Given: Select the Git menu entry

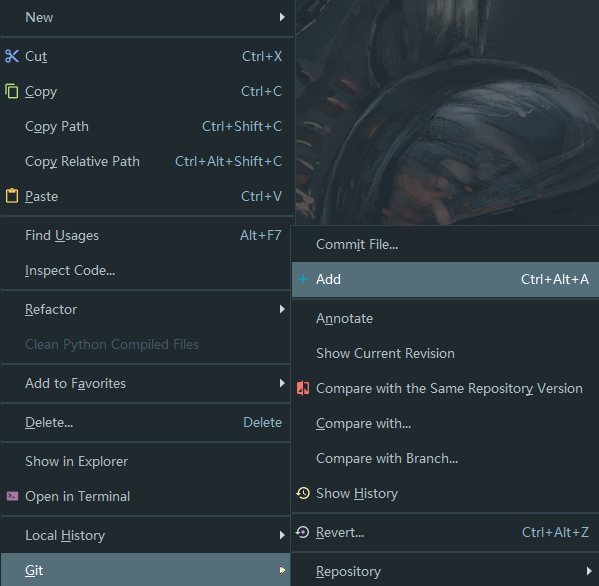Looking at the screenshot, I should pyautogui.click(x=146, y=570).
